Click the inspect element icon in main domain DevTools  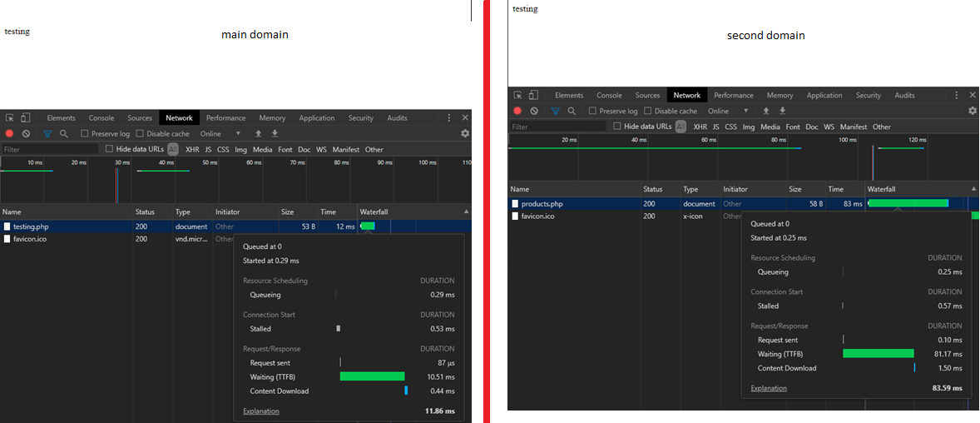pos(9,117)
